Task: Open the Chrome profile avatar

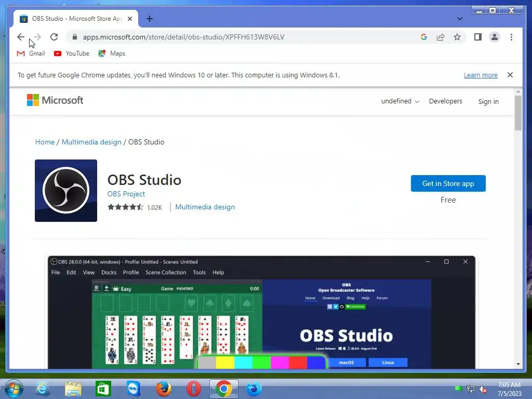Action: click(495, 37)
